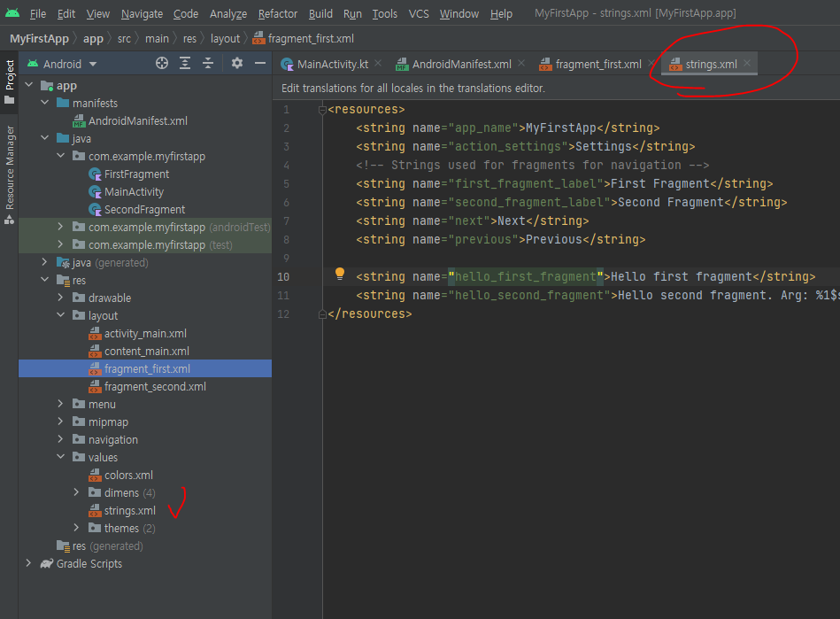Switch to AndroidManifest.xml editor tab
Viewport: 840px width, 619px height.
point(461,65)
